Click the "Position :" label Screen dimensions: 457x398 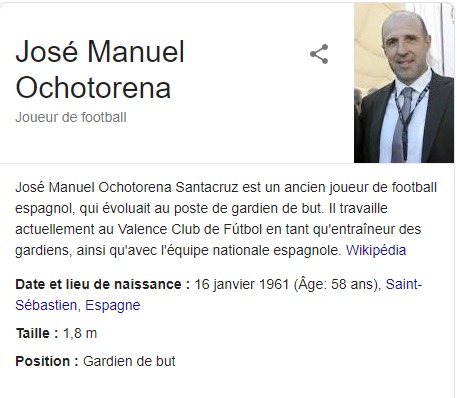click(x=47, y=361)
